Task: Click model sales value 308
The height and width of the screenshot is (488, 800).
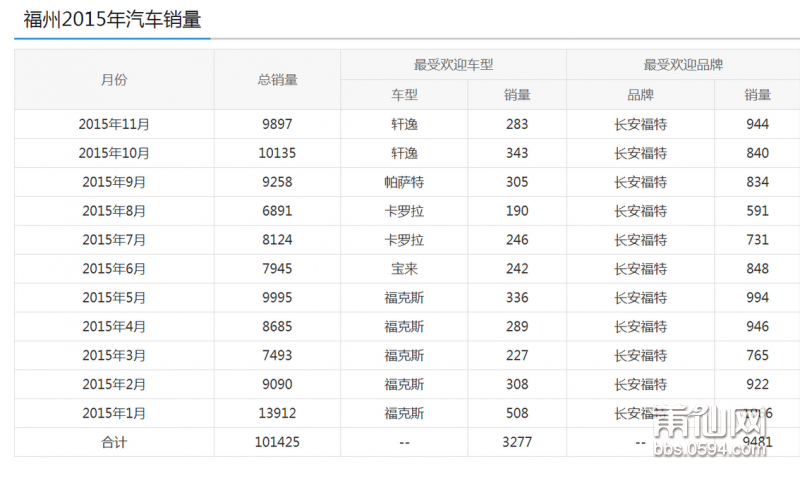Action: coord(517,384)
